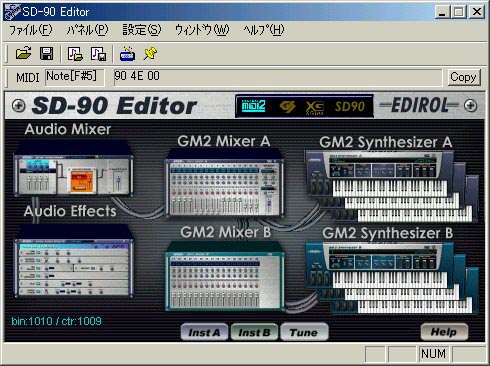
Task: Click the Save MIDI file icon
Action: coord(98,53)
